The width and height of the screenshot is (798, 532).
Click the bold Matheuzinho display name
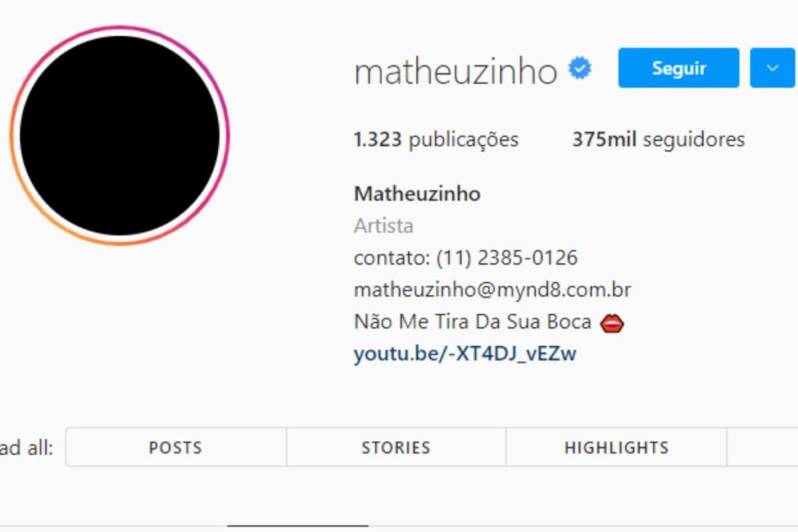tap(417, 194)
